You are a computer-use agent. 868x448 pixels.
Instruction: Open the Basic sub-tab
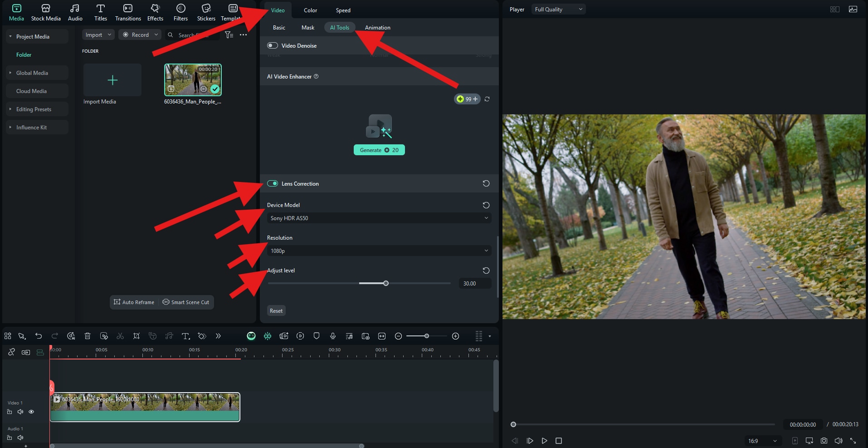click(279, 27)
